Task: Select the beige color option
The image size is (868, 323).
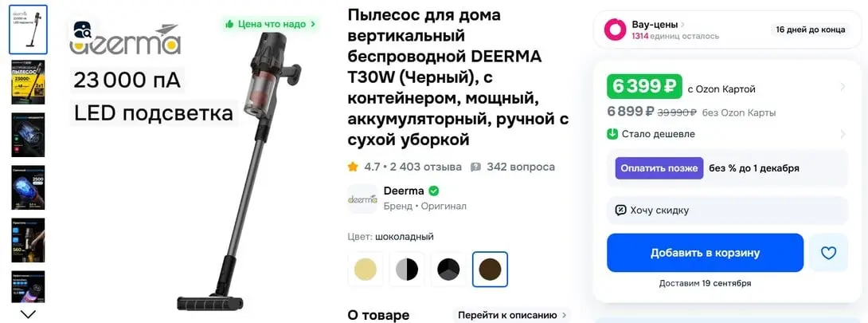Action: click(x=366, y=270)
